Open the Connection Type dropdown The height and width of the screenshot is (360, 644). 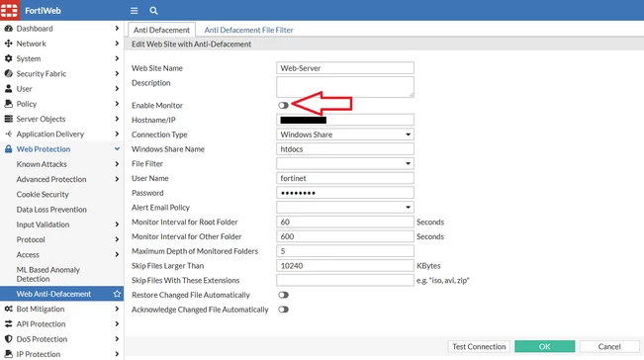(x=345, y=135)
